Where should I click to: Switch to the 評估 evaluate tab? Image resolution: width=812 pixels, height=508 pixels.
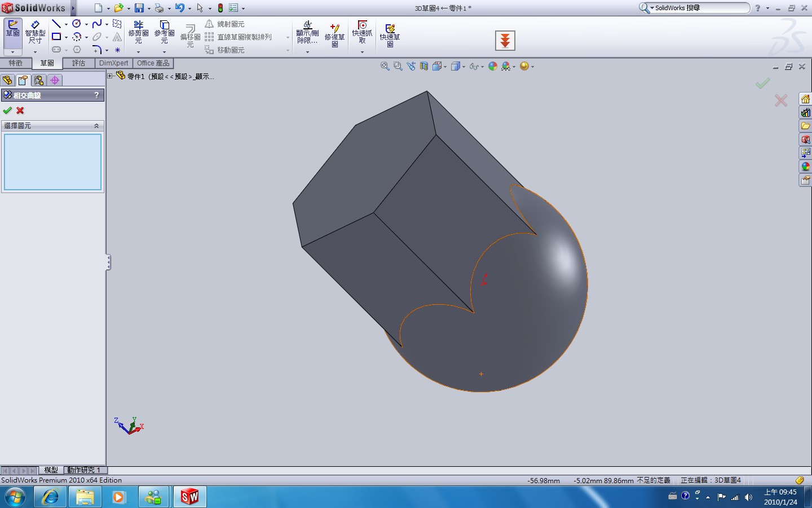78,63
